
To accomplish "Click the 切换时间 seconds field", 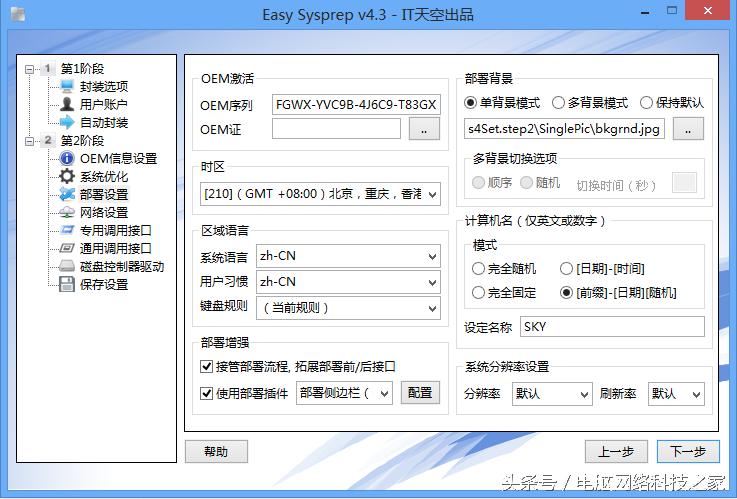I will [684, 182].
